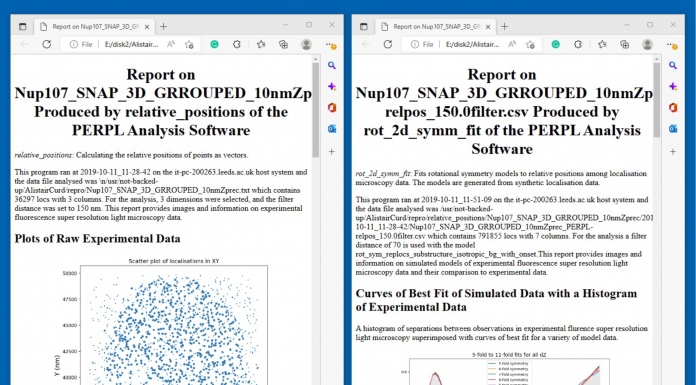Open the Extensions puzzle icon in the right window
Viewport: 696px width, 385px height.
click(x=578, y=44)
